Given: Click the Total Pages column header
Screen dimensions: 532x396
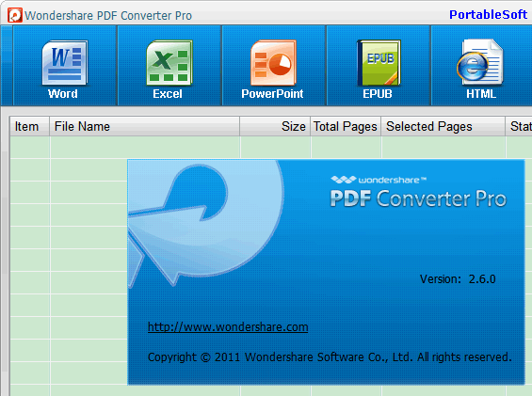Looking at the screenshot, I should coord(346,126).
